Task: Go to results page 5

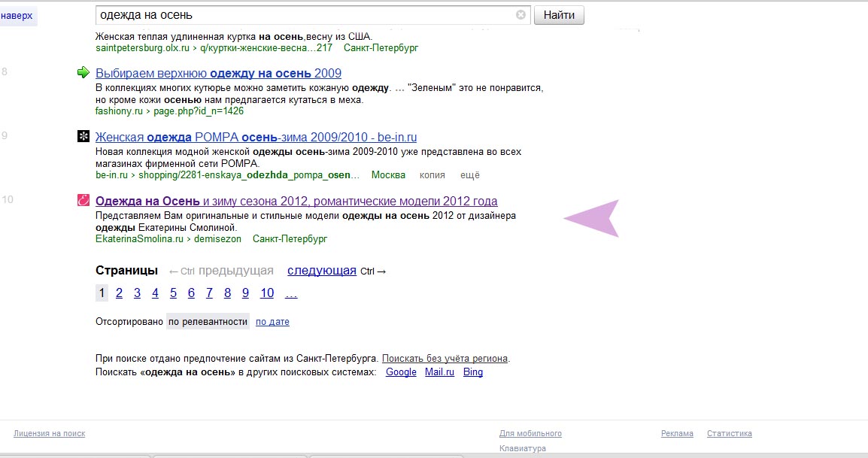Action: pyautogui.click(x=173, y=293)
